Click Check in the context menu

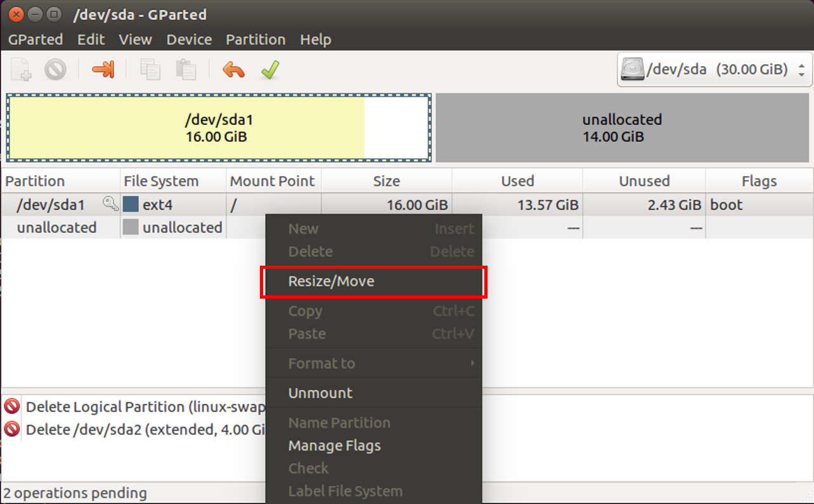tap(374, 468)
